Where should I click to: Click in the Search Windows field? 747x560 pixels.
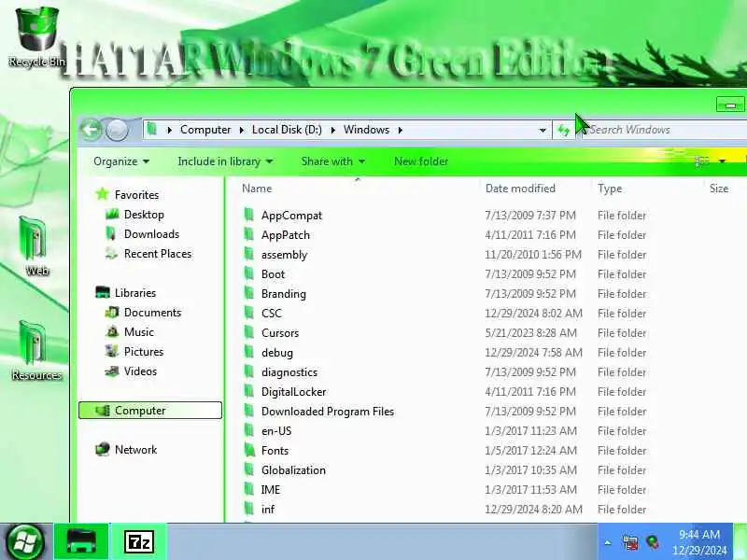coord(664,130)
